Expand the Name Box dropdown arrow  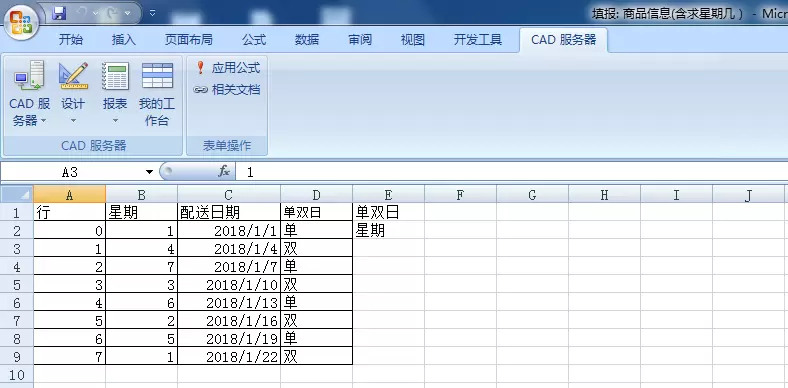(149, 172)
